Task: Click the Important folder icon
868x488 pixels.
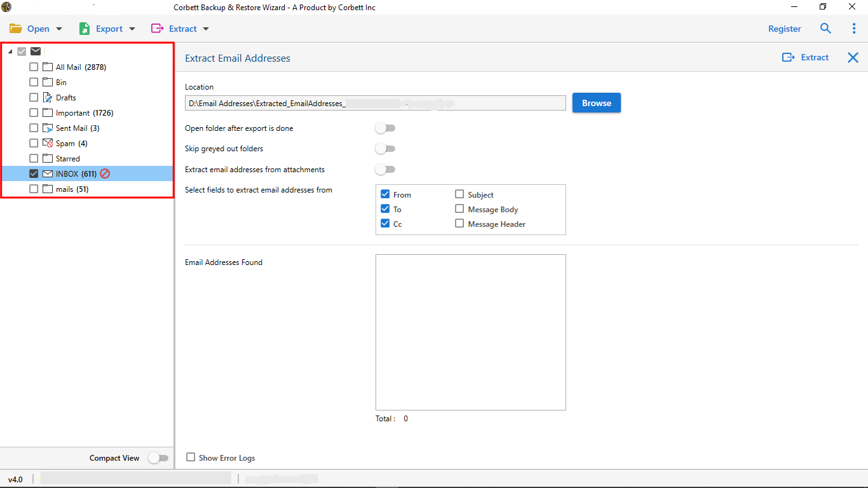Action: click(x=48, y=112)
